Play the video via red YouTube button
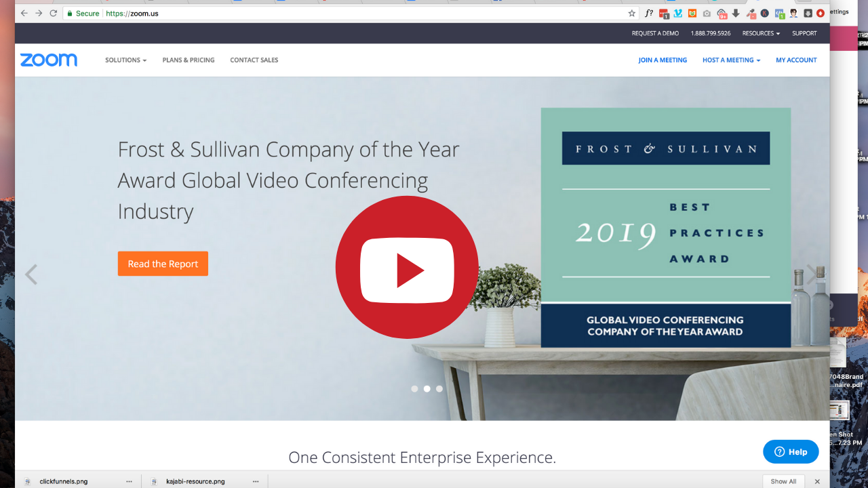Viewport: 868px width, 488px height. point(407,267)
